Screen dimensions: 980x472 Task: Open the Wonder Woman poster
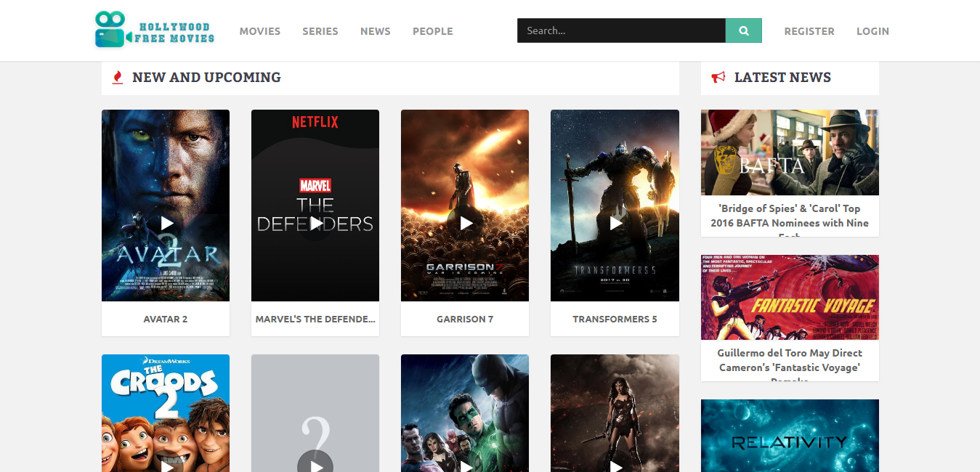pyautogui.click(x=615, y=413)
